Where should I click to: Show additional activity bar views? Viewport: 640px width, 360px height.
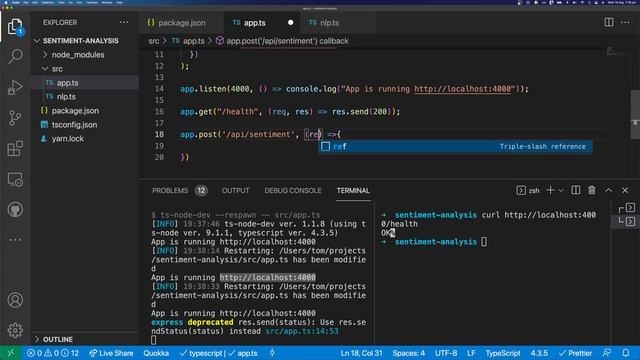15,240
